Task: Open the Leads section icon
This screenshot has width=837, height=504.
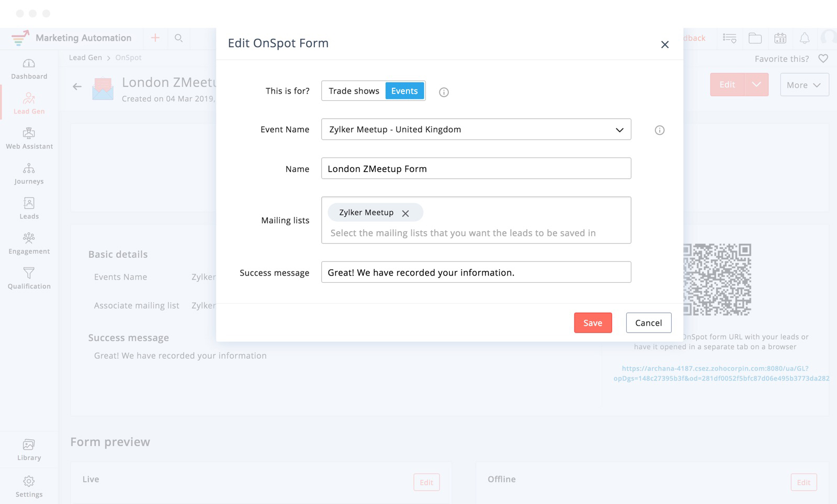Action: [29, 203]
